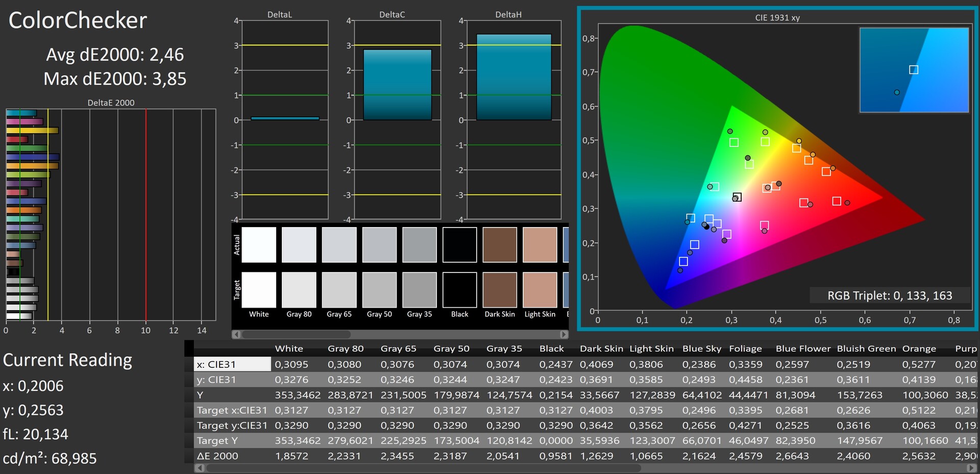Select the Black target swatch

[459, 290]
